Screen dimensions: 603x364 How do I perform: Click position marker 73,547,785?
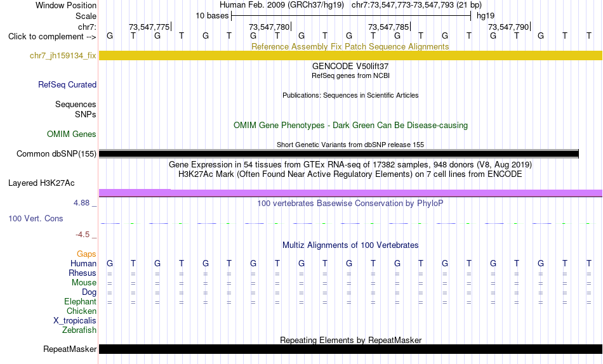(388, 27)
